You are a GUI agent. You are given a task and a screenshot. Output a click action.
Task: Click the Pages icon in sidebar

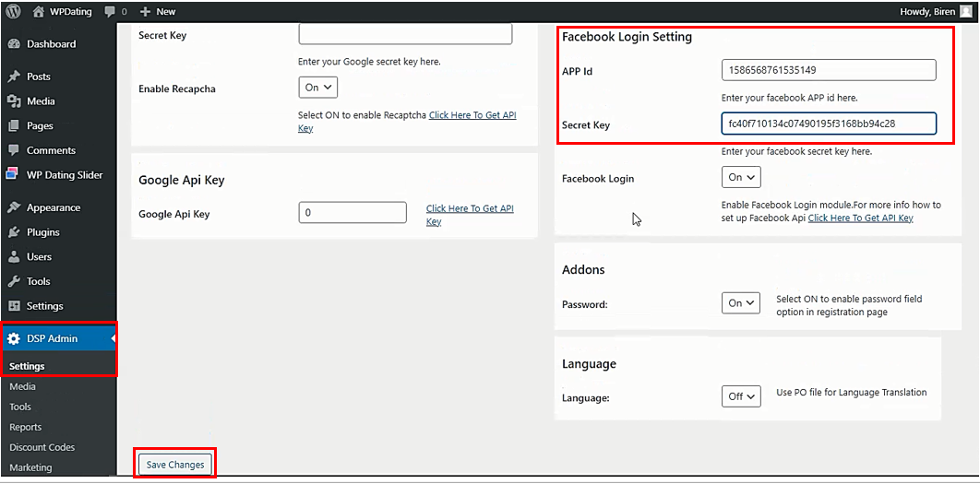click(14, 126)
